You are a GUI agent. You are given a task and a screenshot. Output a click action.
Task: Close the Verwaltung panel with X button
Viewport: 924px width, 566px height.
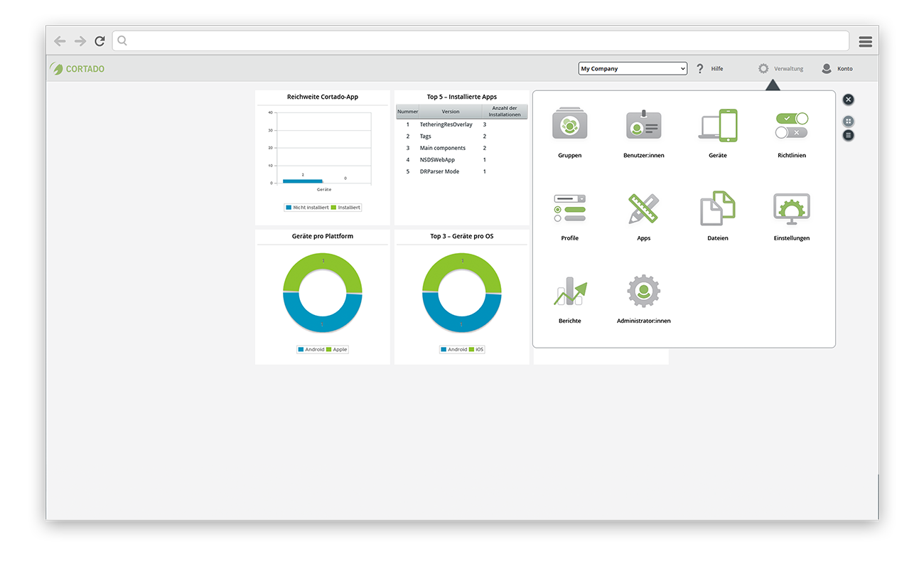(848, 100)
